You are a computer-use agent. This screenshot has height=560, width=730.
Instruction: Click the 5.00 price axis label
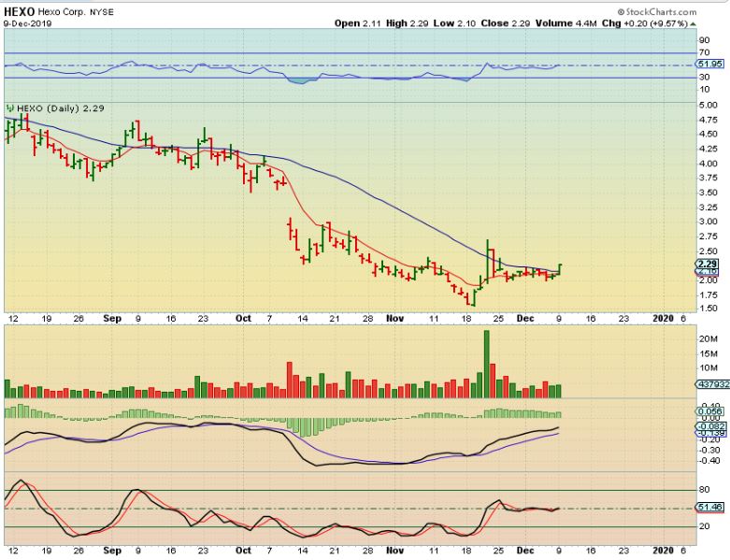point(709,106)
